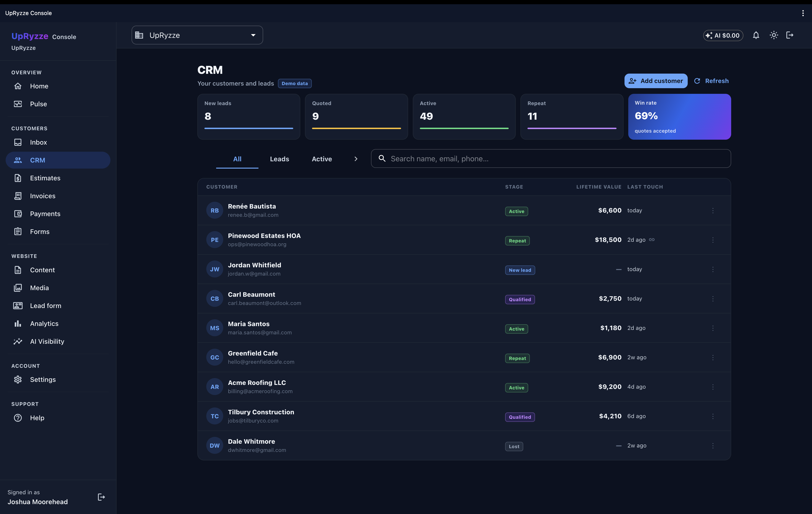Switch to the Active tab
This screenshot has width=812, height=514.
(x=322, y=159)
